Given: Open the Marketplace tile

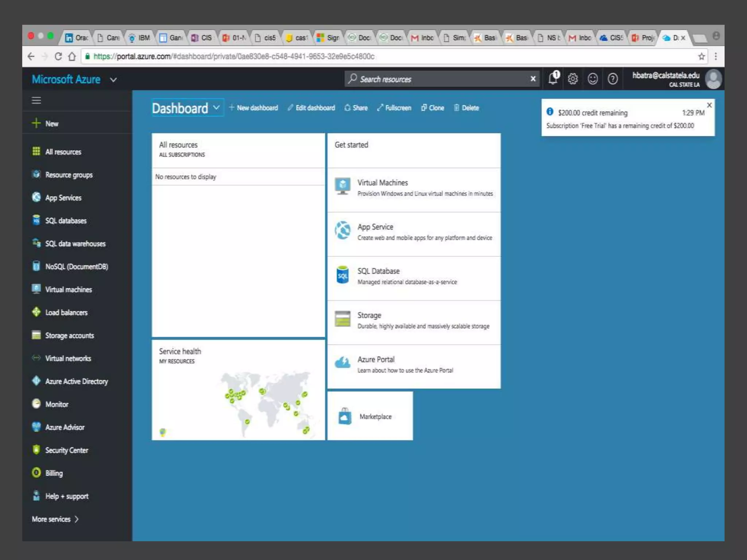Looking at the screenshot, I should click(370, 416).
